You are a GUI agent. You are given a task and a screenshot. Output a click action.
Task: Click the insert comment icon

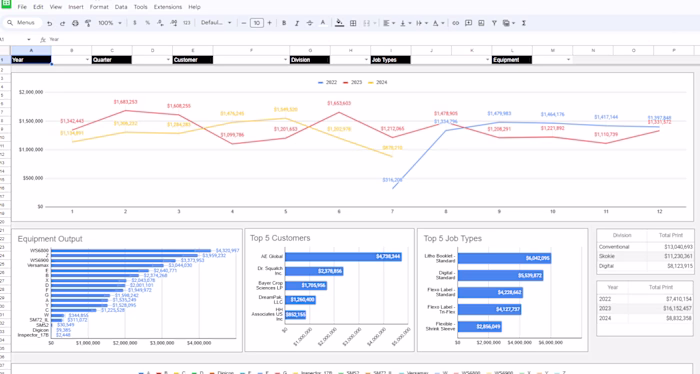coord(468,23)
